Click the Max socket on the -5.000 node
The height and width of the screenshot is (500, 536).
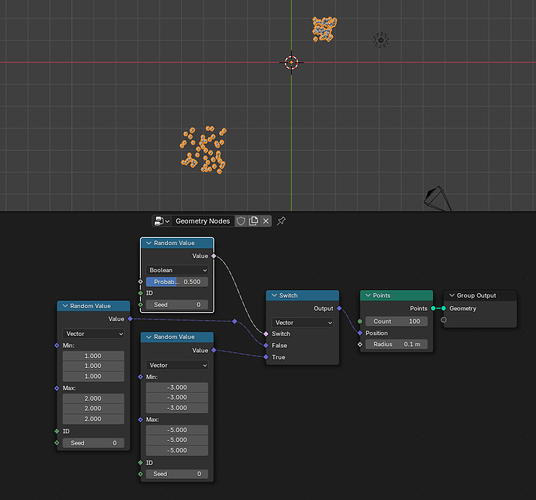[140, 420]
